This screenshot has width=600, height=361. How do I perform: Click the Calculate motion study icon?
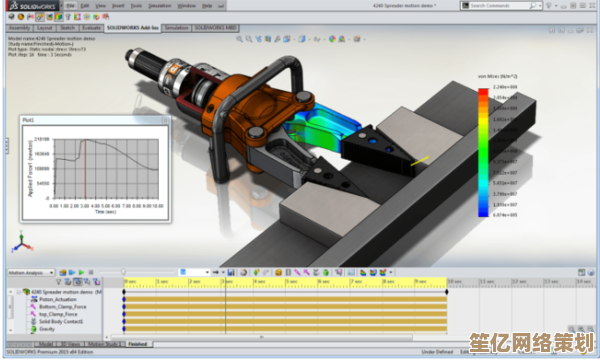63,273
